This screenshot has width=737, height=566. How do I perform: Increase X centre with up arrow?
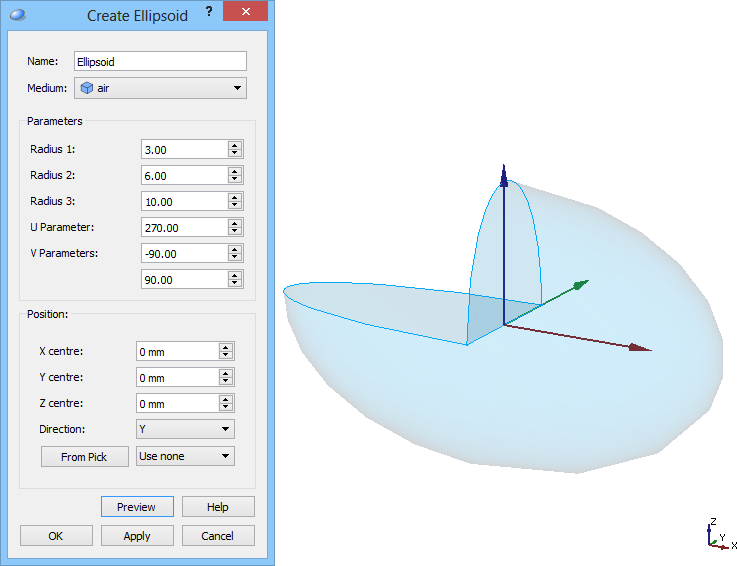pos(226,347)
